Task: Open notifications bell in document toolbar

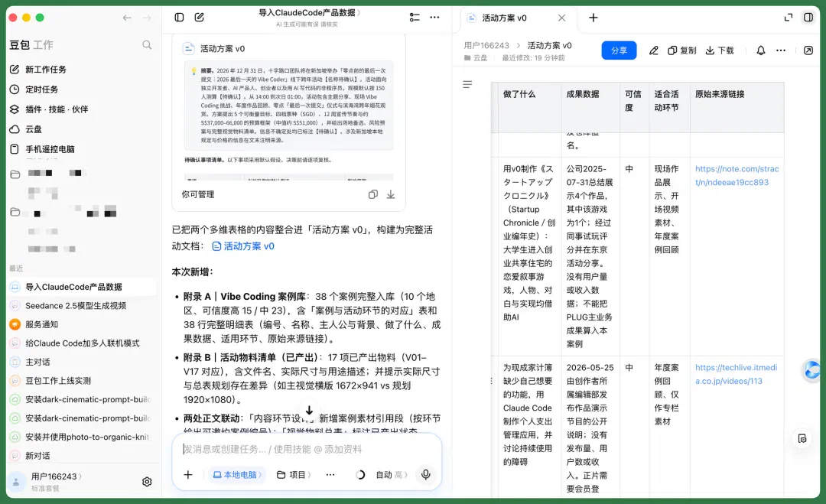Action: (x=761, y=50)
